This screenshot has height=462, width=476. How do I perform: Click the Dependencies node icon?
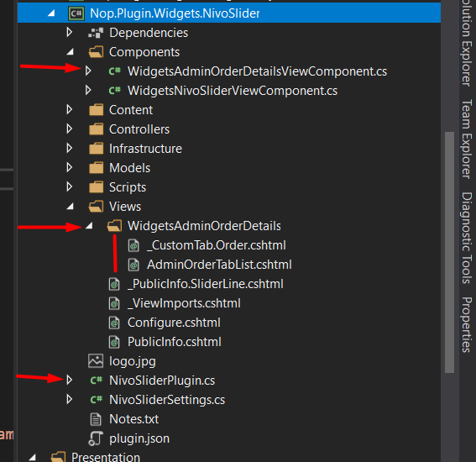96,33
